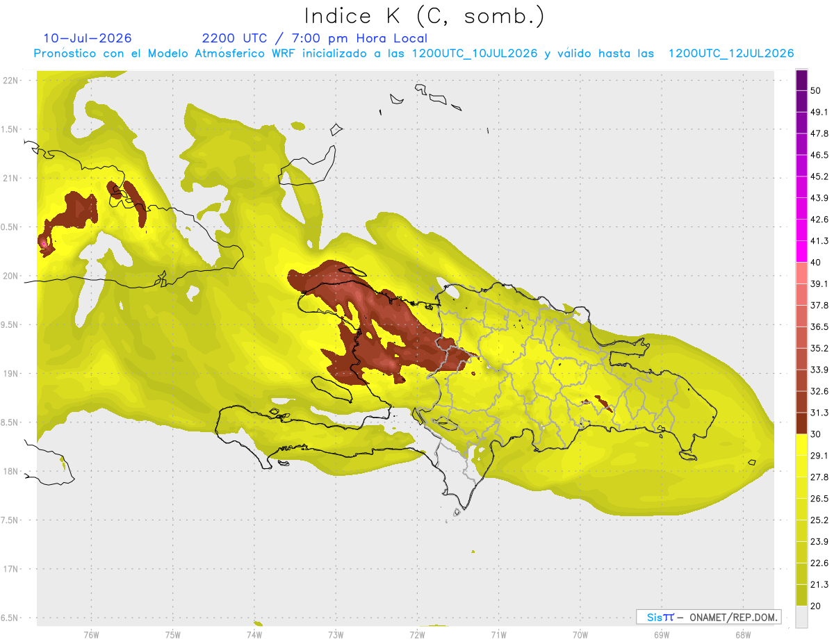Click the colorbar value 27.8
Screen dimensions: 834x644
click(x=819, y=477)
